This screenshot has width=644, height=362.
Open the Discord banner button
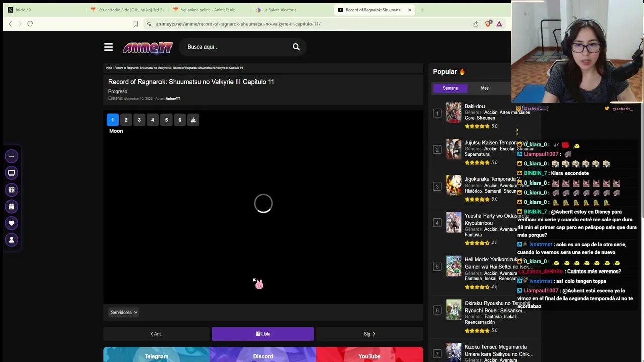[x=263, y=355]
